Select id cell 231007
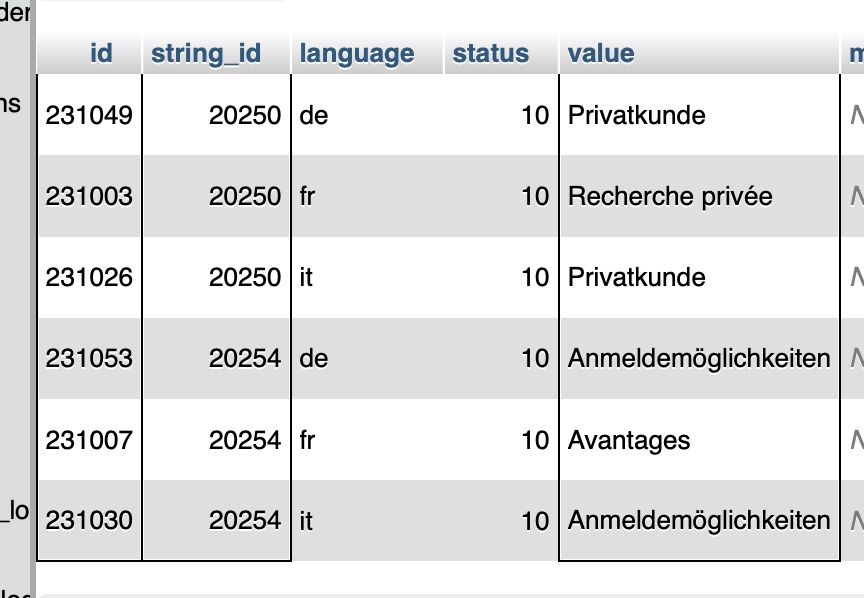 pos(89,440)
